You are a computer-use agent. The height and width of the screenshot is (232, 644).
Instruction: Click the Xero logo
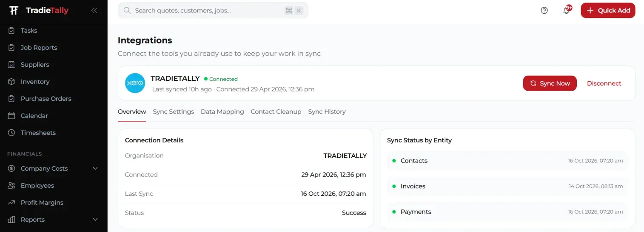click(135, 83)
